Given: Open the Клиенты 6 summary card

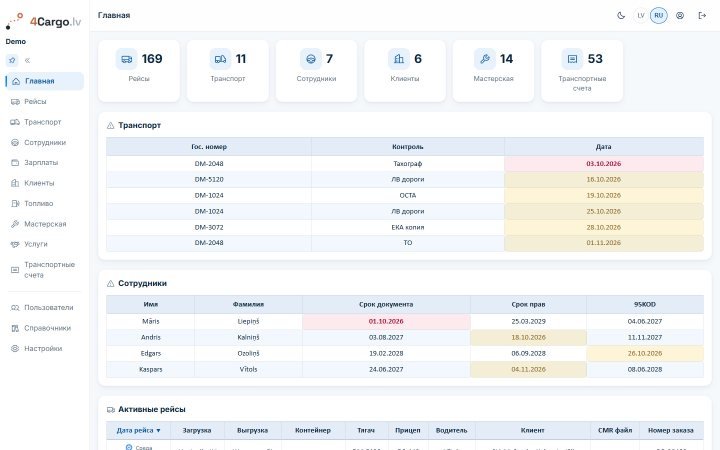Looking at the screenshot, I should 405,71.
